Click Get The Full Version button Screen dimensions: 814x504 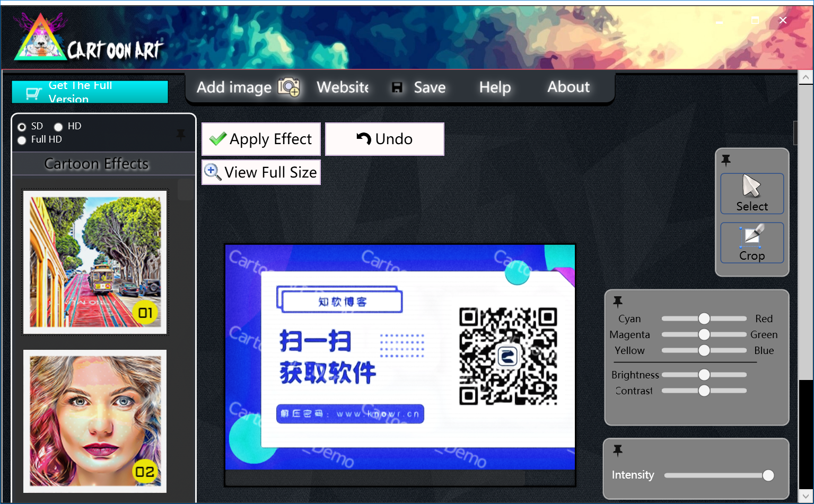pos(90,92)
